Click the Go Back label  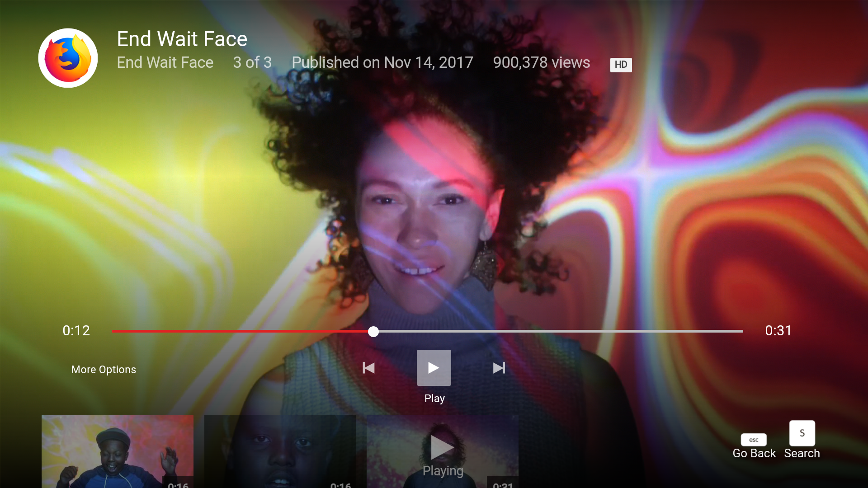point(754,453)
